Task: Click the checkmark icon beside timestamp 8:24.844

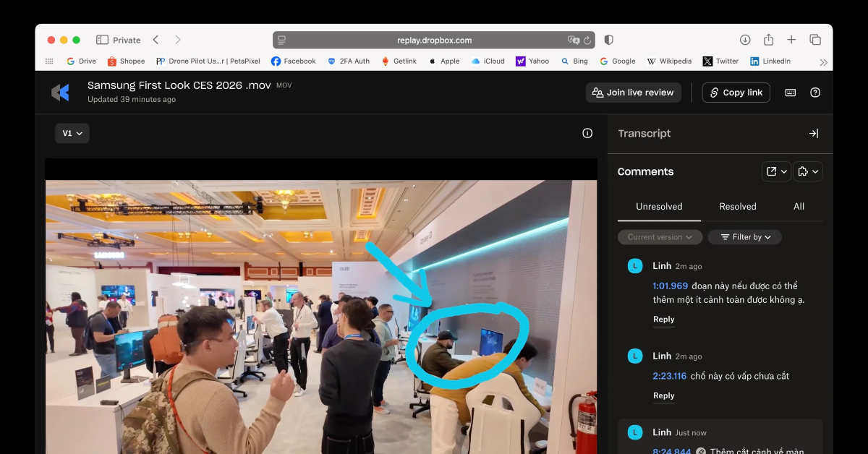Action: [x=700, y=450]
